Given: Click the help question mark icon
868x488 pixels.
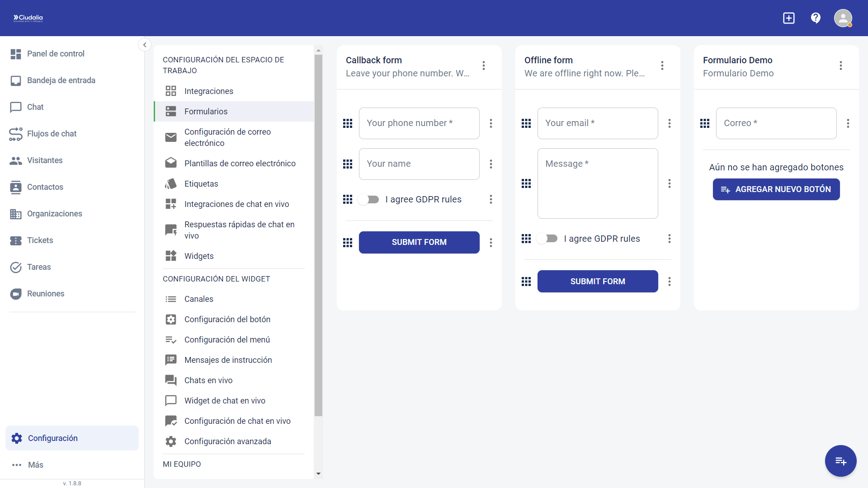Looking at the screenshot, I should [816, 18].
